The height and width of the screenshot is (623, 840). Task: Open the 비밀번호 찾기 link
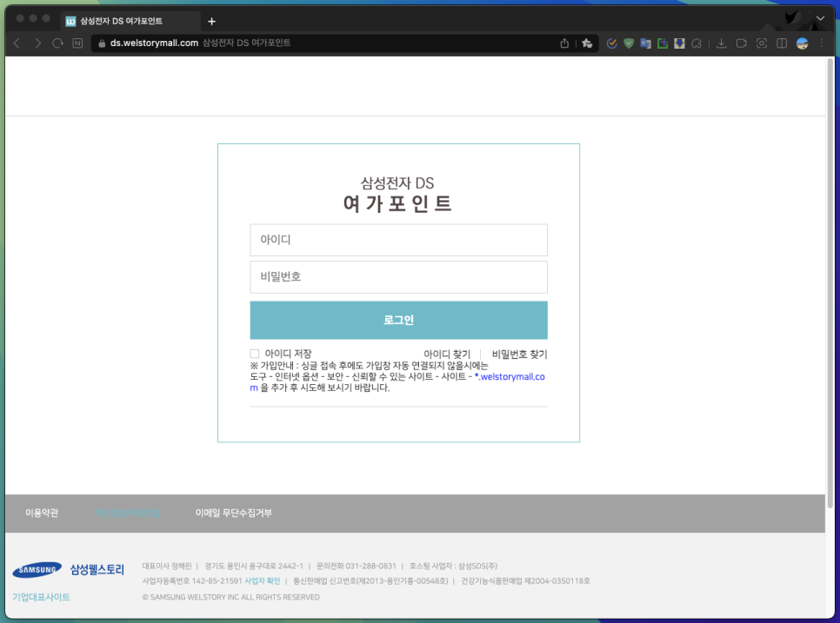(520, 354)
